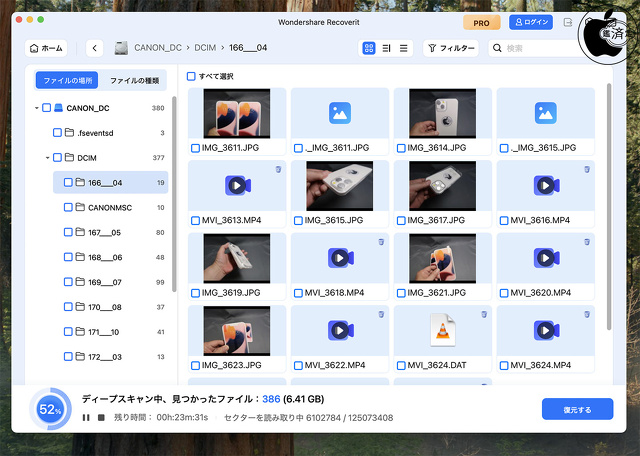Click video icon of MVI_3624.MP4
640x456 pixels.
tap(546, 331)
